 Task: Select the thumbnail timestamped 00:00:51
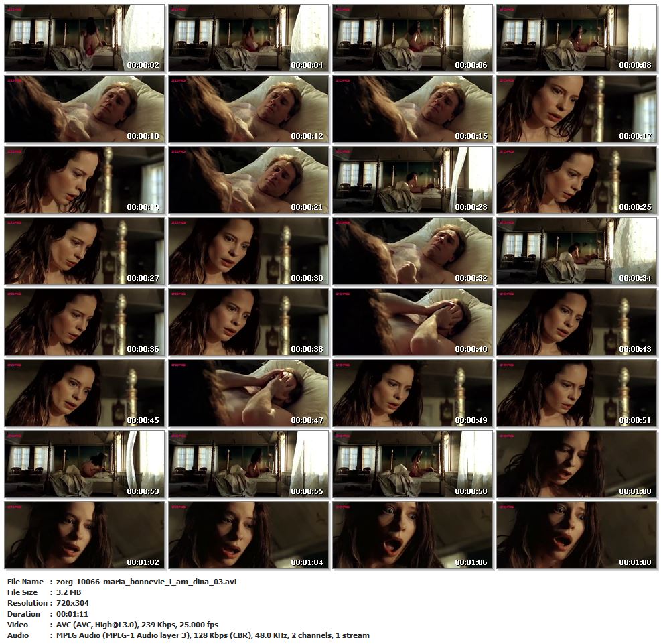tap(577, 393)
